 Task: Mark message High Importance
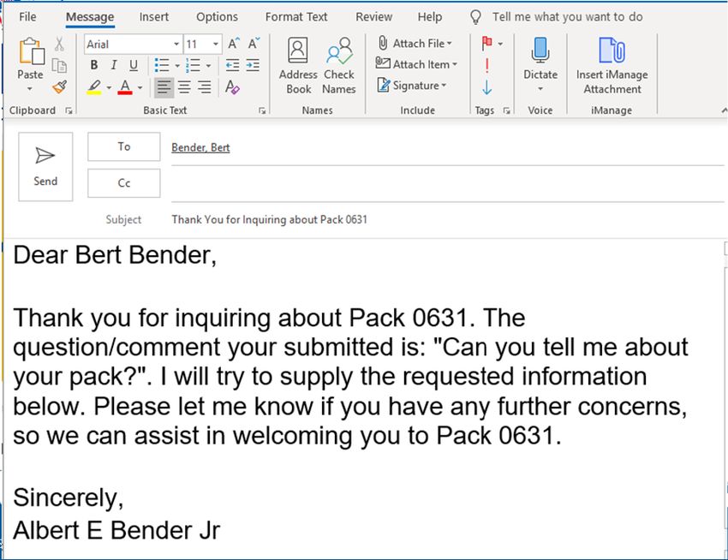(x=487, y=65)
